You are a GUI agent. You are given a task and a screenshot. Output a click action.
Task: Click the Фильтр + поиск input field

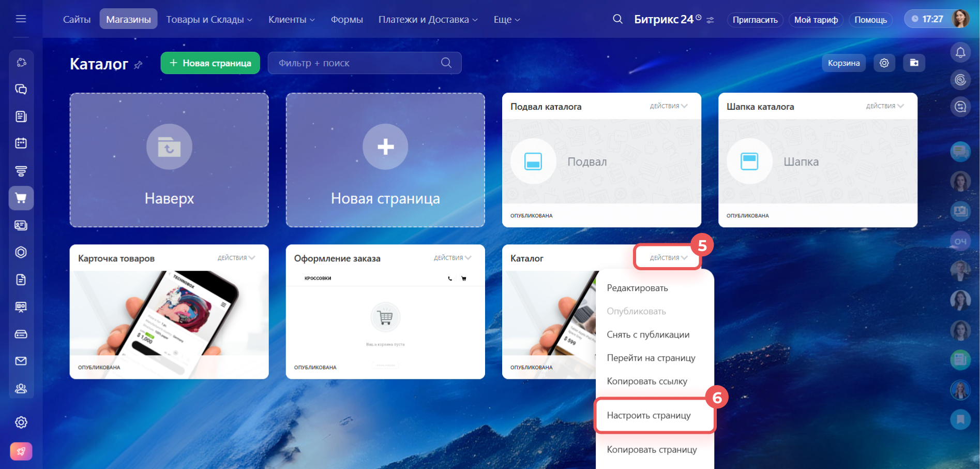click(357, 63)
